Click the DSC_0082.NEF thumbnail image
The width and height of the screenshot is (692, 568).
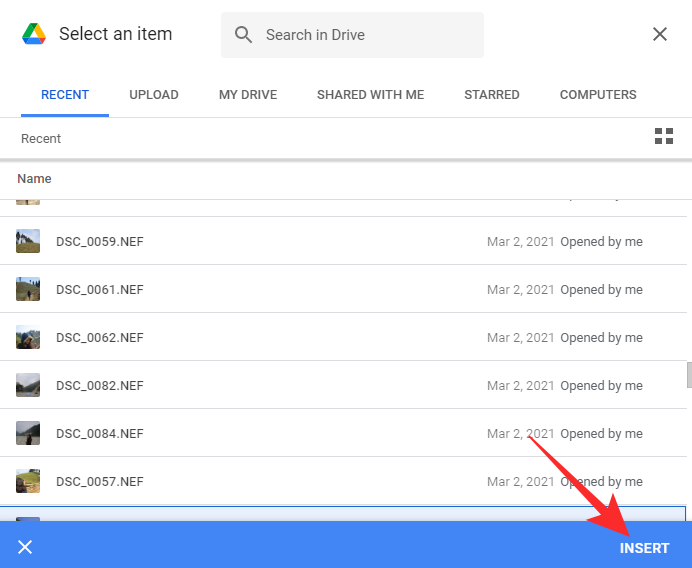coord(28,385)
